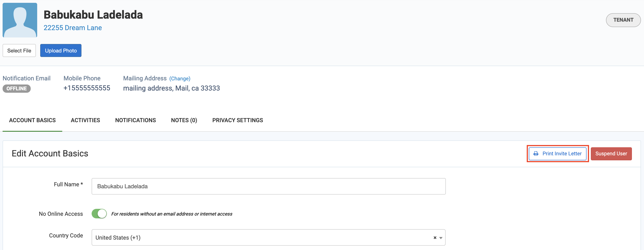Select the United States (+1) combo box
The image size is (644, 250).
coord(250,237)
